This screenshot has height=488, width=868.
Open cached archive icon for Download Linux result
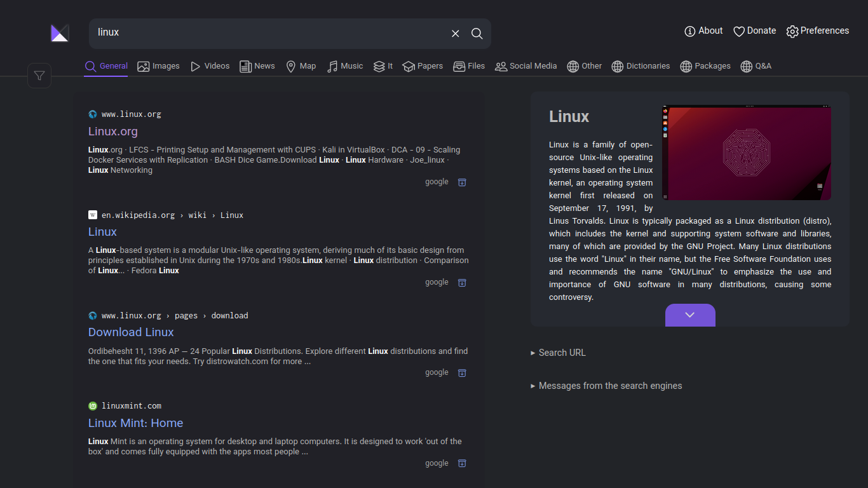click(x=462, y=373)
